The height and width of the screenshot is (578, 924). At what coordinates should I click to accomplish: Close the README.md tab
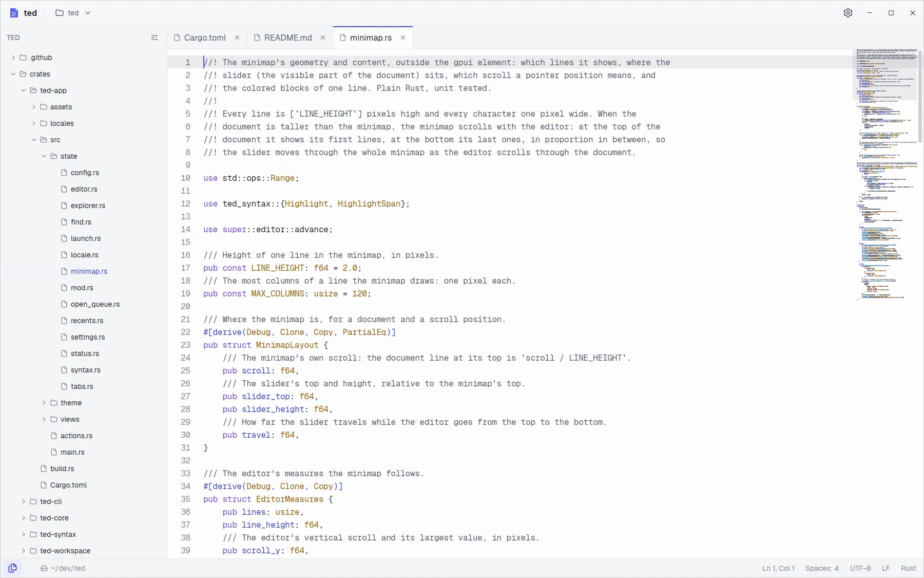click(x=323, y=38)
